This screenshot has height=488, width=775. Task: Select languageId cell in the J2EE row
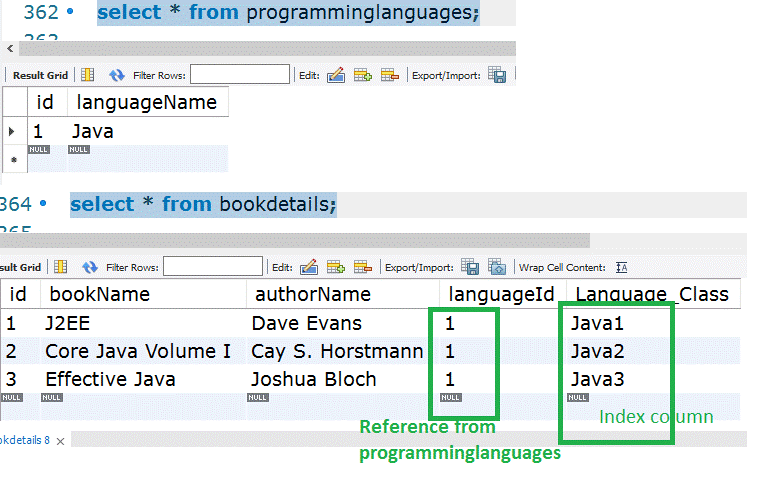point(502,323)
